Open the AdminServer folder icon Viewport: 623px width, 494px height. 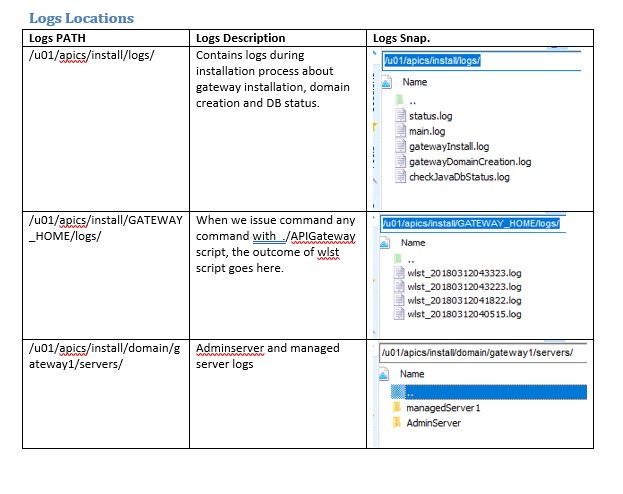pos(397,423)
